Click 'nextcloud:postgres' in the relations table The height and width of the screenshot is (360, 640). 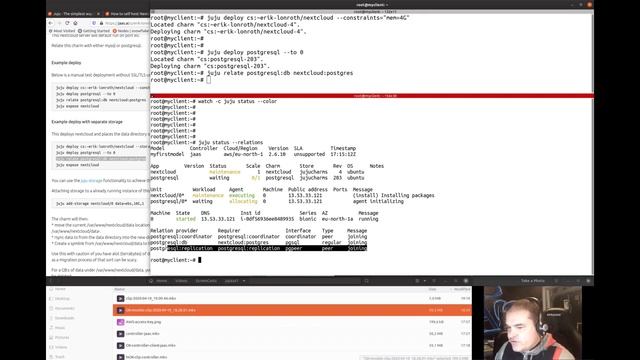click(x=243, y=242)
